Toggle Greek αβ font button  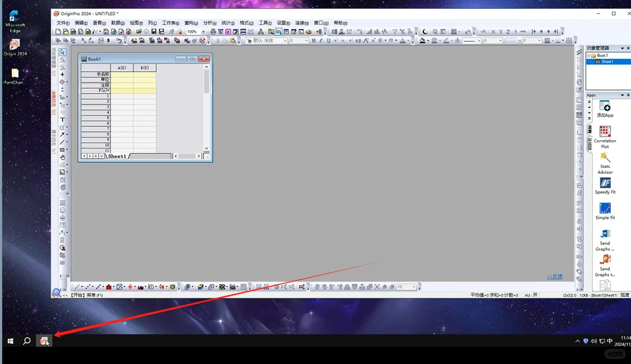click(x=358, y=41)
